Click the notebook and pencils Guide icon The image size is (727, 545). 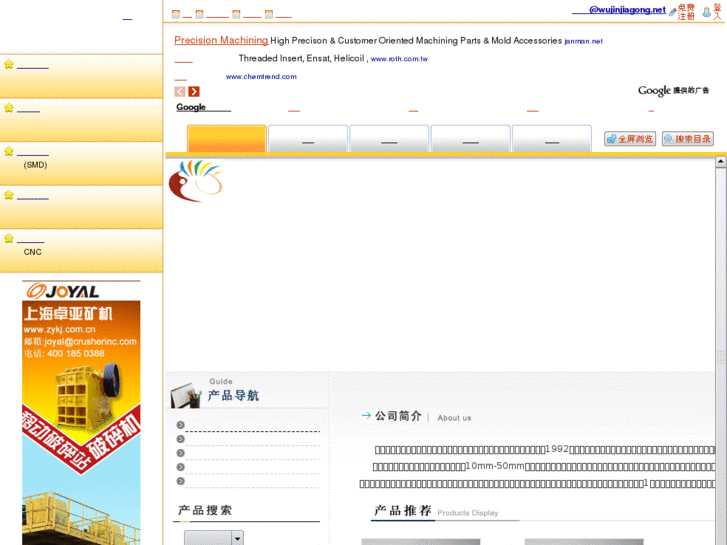tap(186, 395)
